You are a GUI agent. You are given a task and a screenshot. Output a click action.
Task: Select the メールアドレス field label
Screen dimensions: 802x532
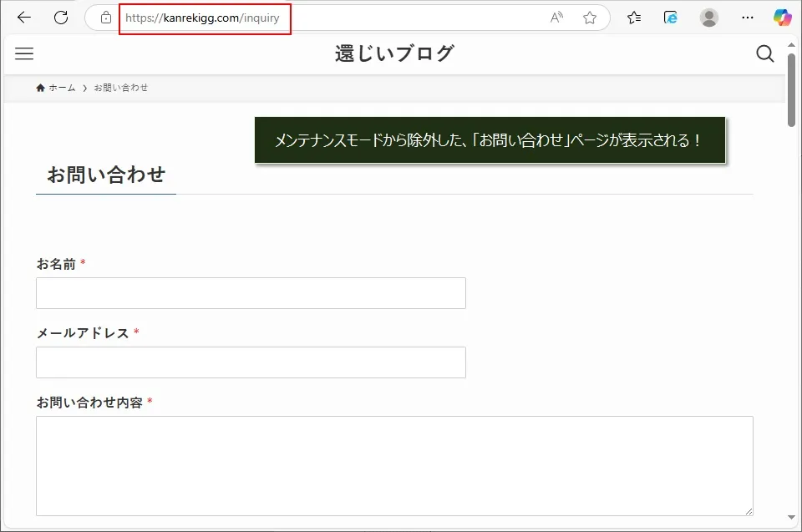[x=83, y=333]
